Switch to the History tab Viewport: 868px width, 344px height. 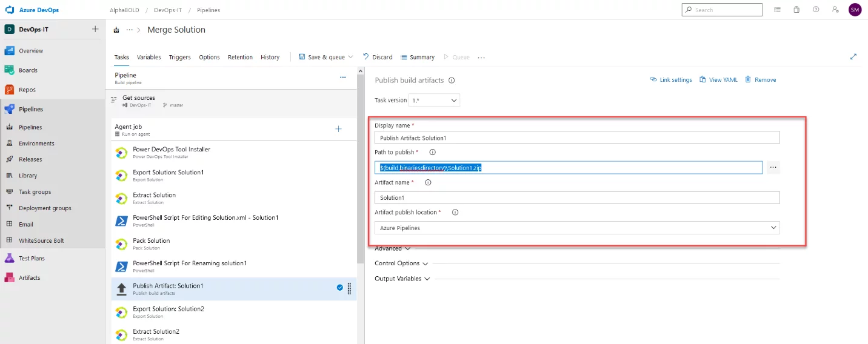270,58
